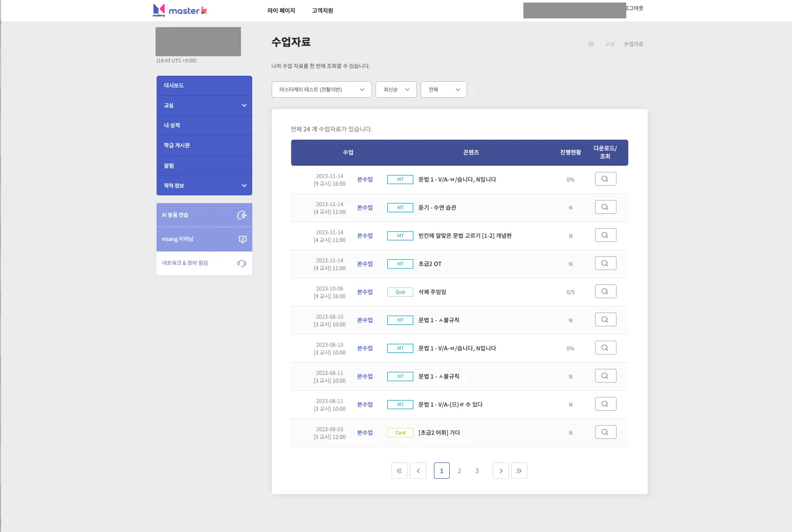The width and height of the screenshot is (792, 532).
Task: Click the 진행현황 column header
Action: [x=570, y=152]
